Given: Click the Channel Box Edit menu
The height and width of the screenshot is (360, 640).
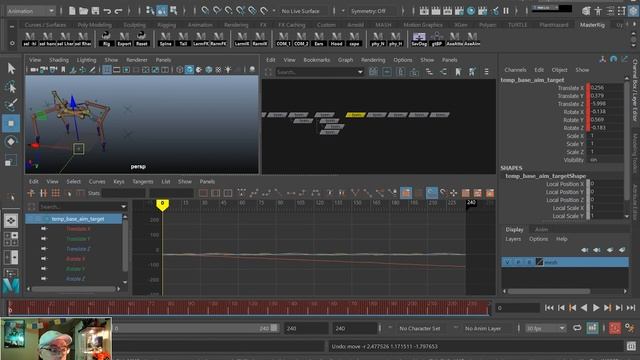Looking at the screenshot, I should coord(539,70).
